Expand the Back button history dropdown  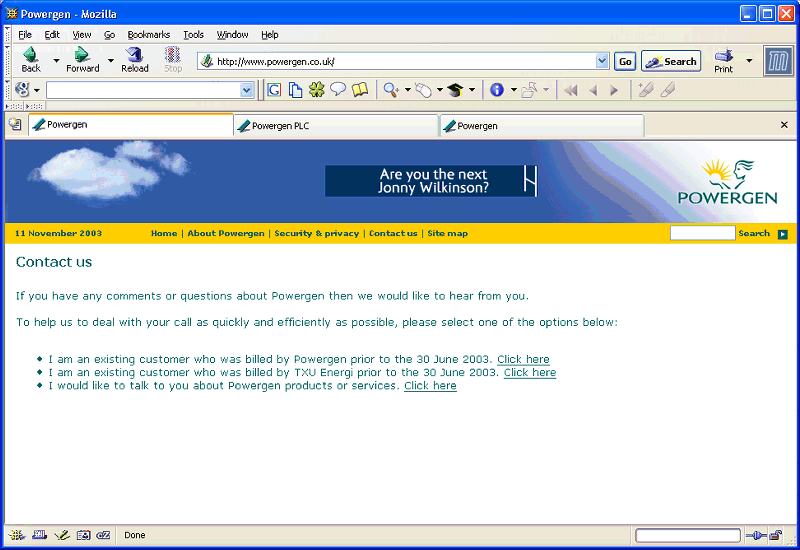pos(56,60)
